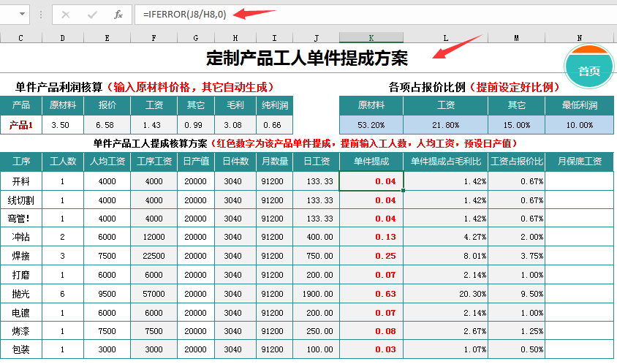Select 抛光 process wage 57000
This screenshot has height=364, width=617.
pos(154,294)
